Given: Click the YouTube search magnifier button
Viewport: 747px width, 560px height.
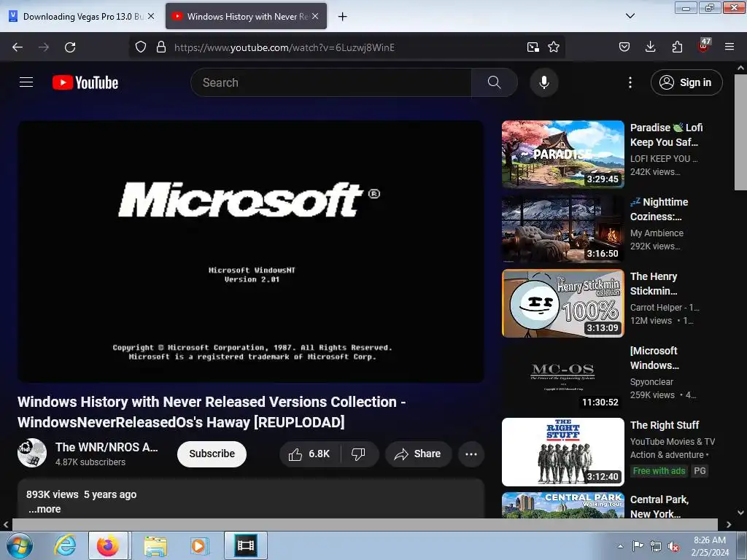Looking at the screenshot, I should point(494,82).
